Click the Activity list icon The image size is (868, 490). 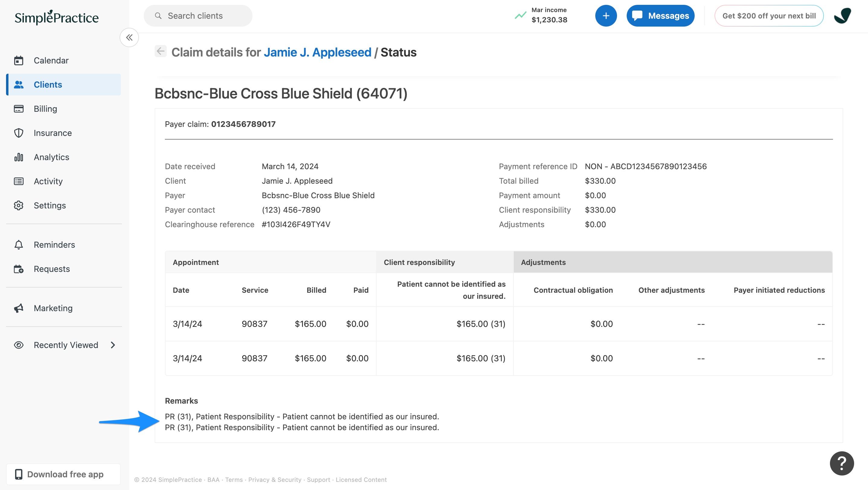pyautogui.click(x=18, y=181)
